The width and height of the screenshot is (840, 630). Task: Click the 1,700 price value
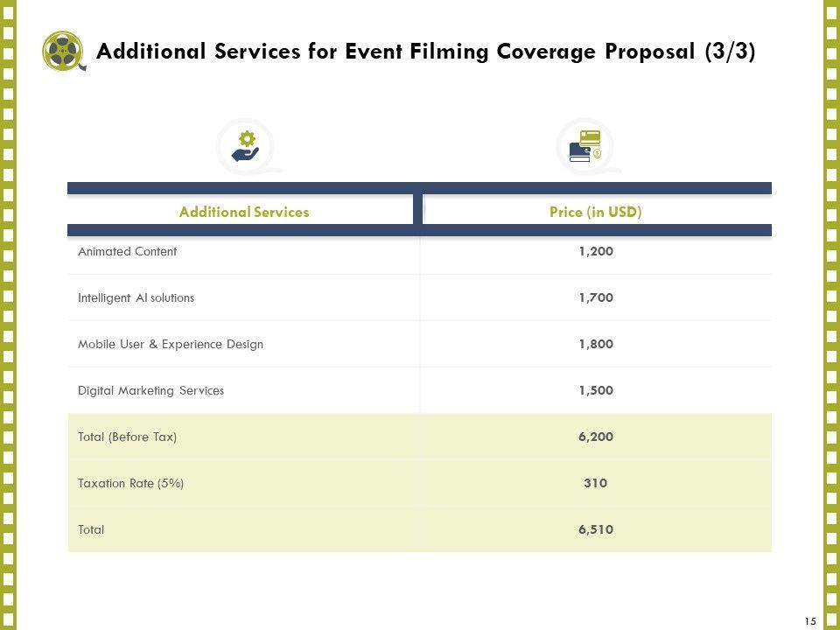[595, 297]
